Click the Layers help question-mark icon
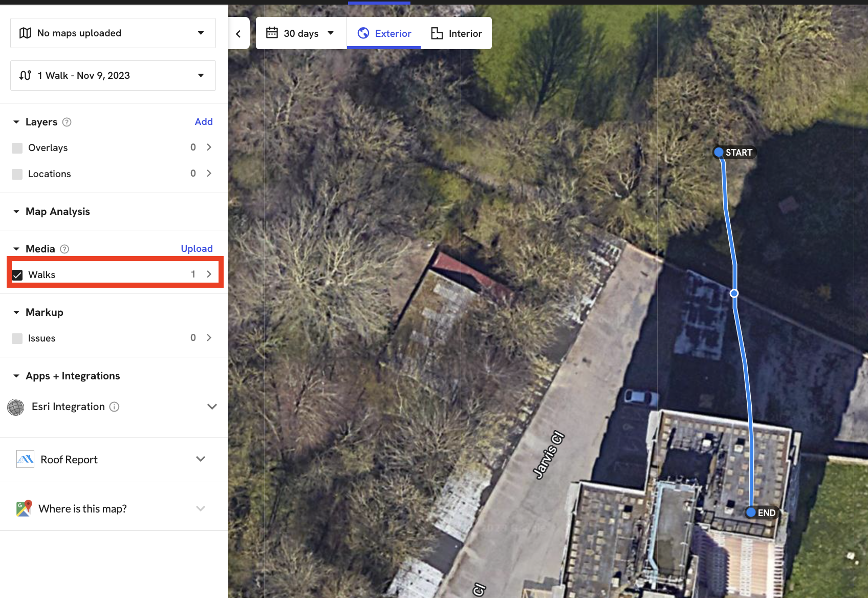Viewport: 868px width, 598px height. coord(67,122)
